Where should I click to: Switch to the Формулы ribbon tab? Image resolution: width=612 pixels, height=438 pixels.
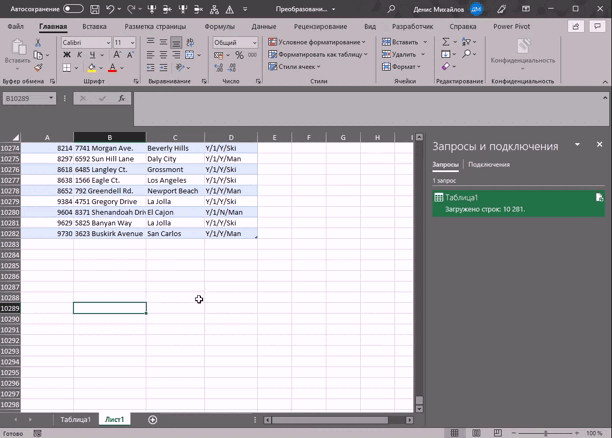click(x=219, y=26)
